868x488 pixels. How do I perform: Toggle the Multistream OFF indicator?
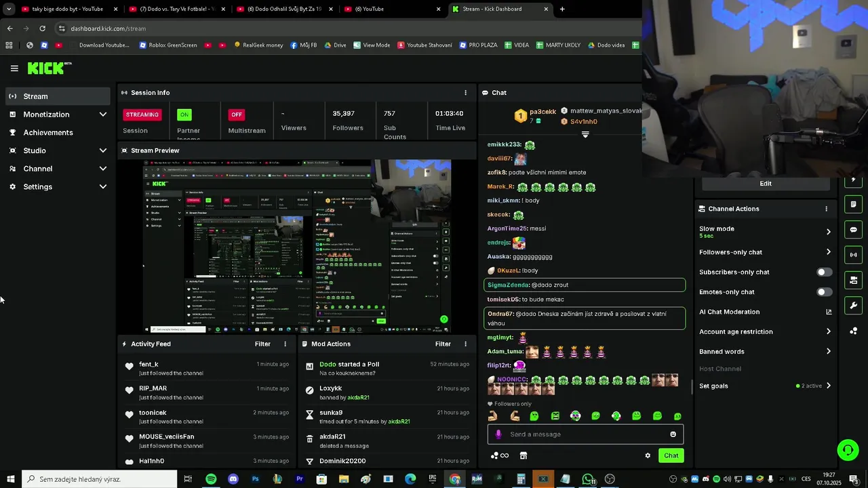coord(236,115)
